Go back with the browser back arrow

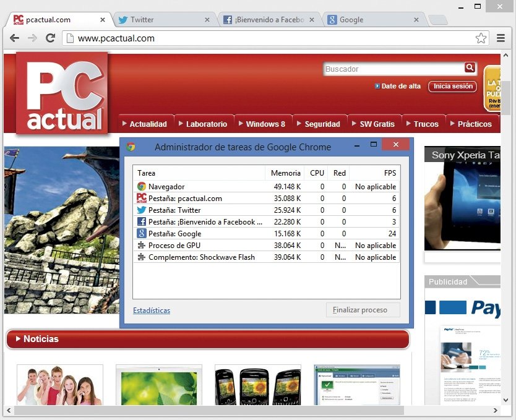coord(14,38)
